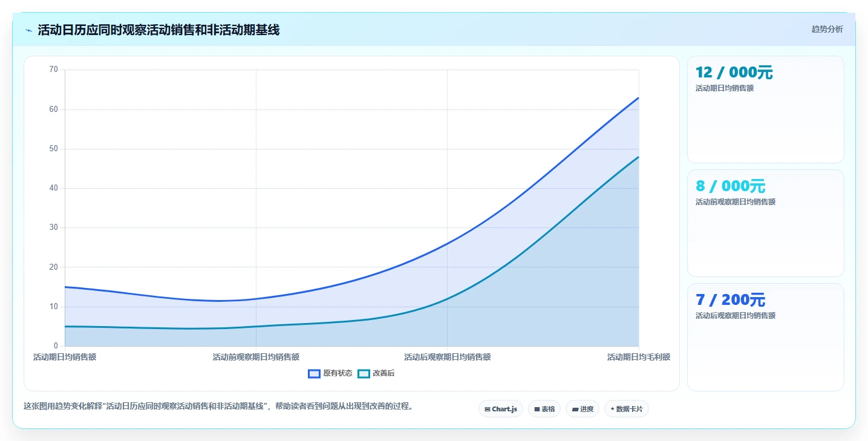
Task: Click the 8 / 000元 value
Action: (x=731, y=186)
